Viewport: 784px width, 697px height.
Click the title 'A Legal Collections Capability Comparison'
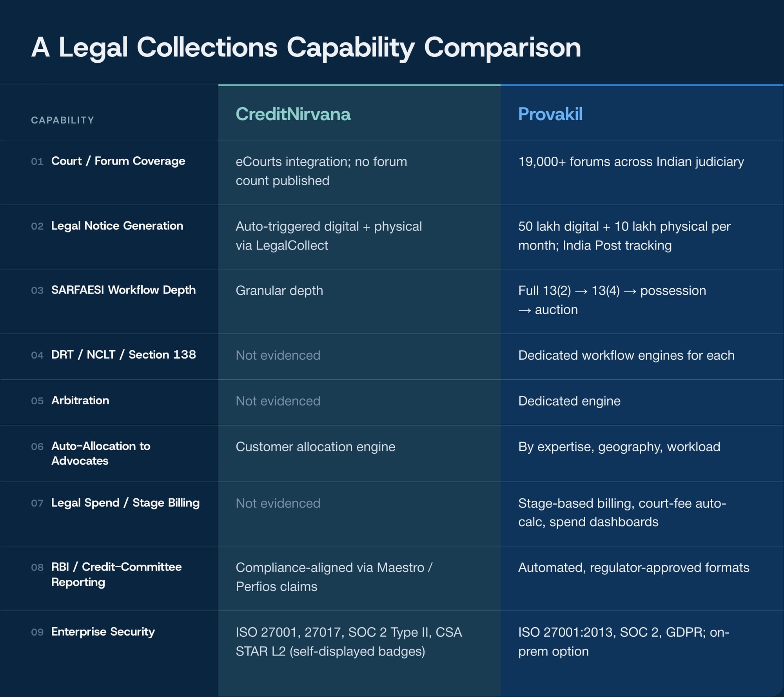pyautogui.click(x=306, y=47)
